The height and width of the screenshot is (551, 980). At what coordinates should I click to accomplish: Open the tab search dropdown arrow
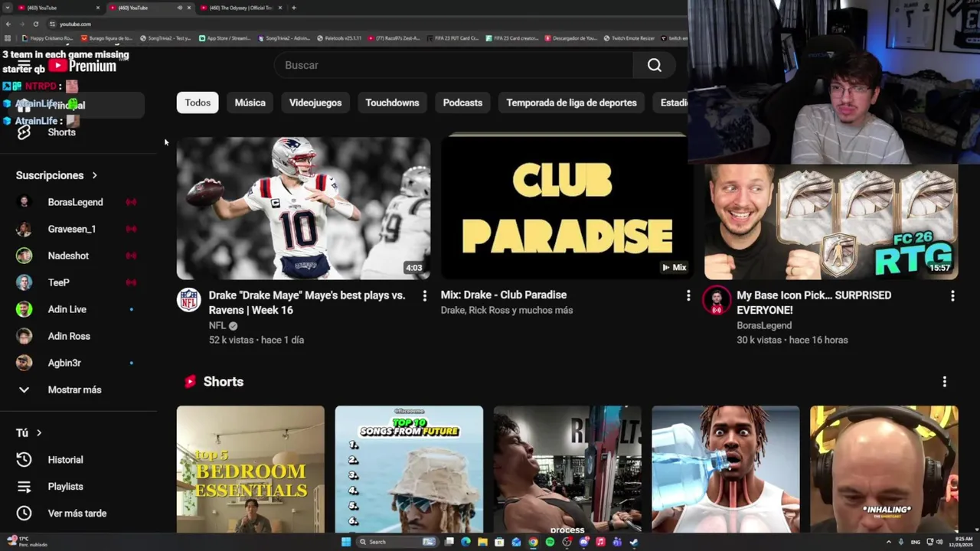7,8
